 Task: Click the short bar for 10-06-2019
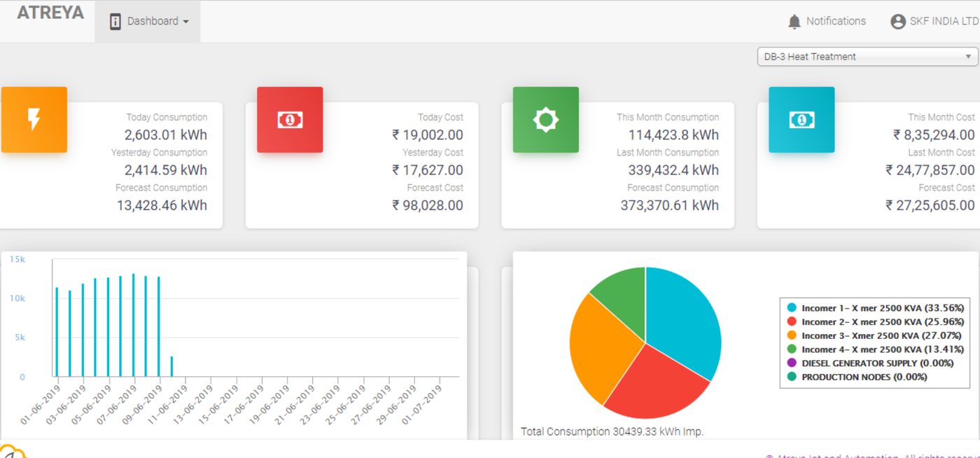[x=171, y=366]
